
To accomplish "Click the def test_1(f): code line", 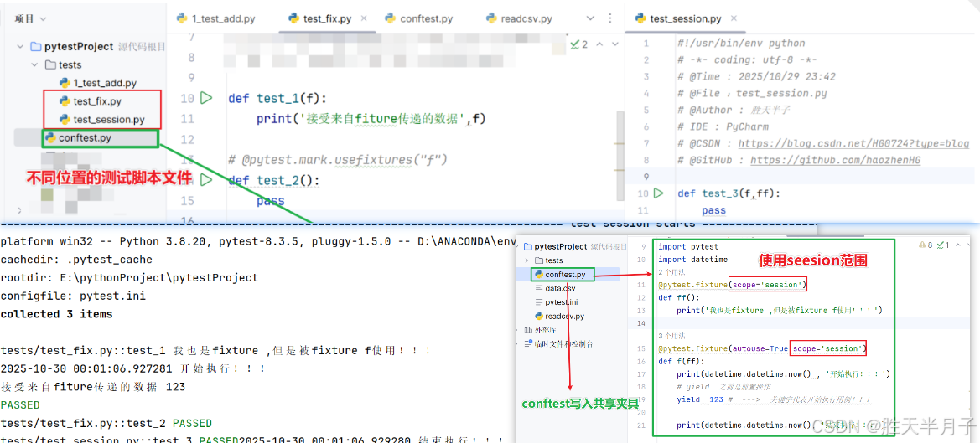I will pos(277,99).
